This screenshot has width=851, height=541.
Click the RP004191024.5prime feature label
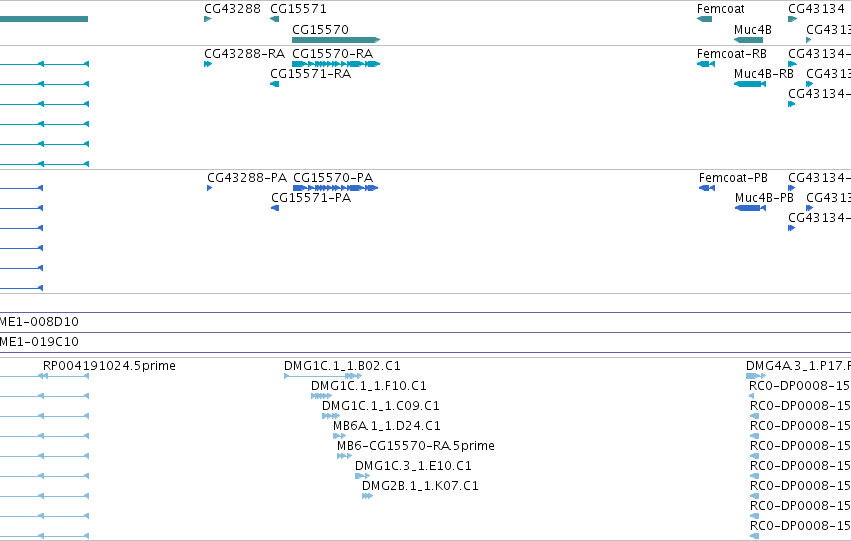pyautogui.click(x=109, y=366)
